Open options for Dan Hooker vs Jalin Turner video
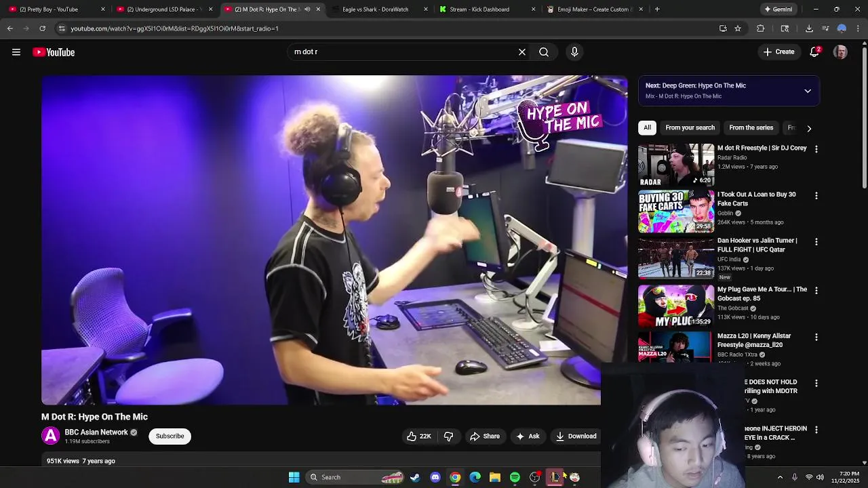 pyautogui.click(x=816, y=242)
